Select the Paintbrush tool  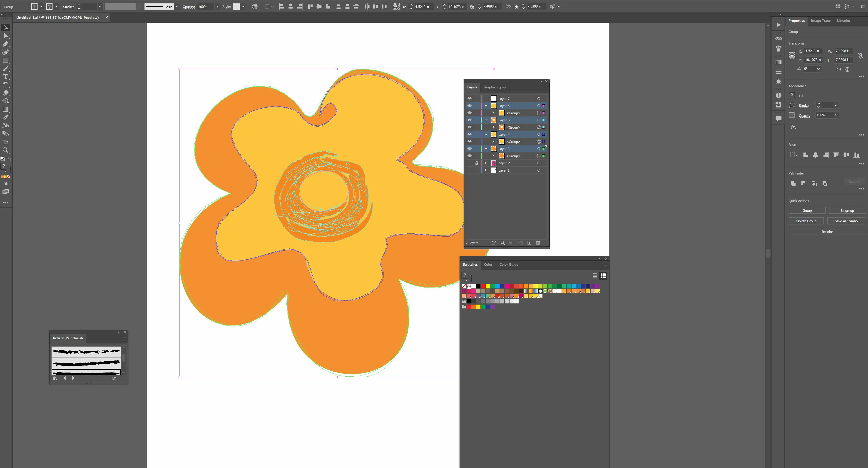coord(5,68)
